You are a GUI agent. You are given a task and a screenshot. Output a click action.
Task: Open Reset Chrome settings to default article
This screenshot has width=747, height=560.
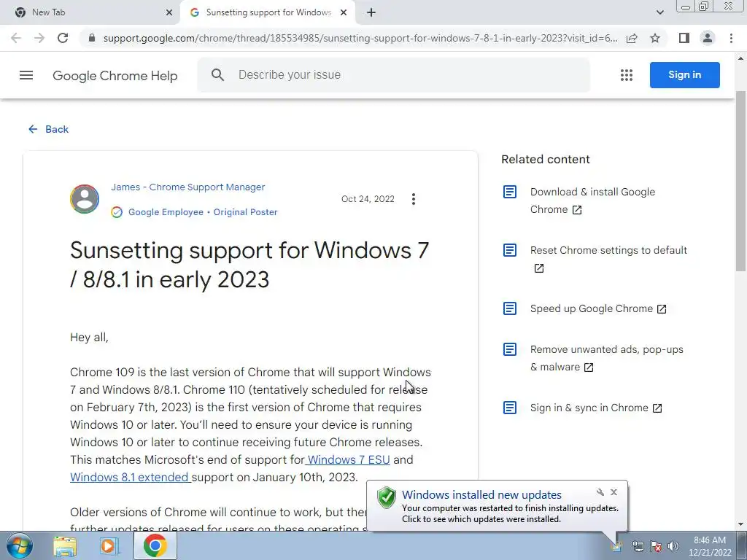[608, 259]
